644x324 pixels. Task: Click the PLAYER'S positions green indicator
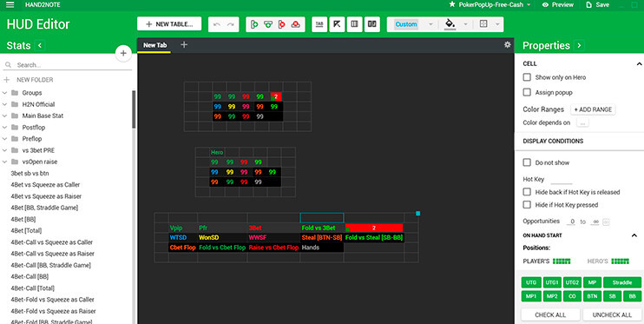point(562,261)
